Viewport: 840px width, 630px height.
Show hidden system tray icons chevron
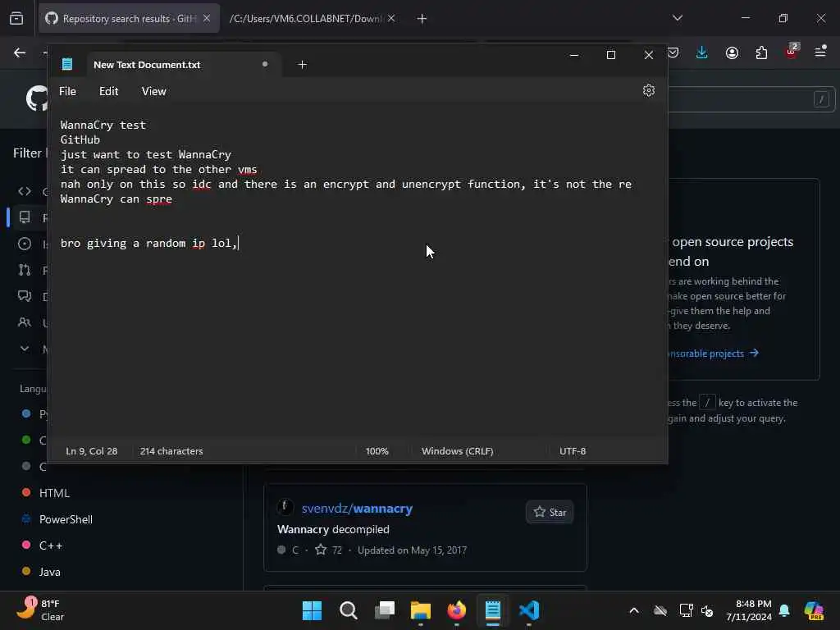coord(634,610)
